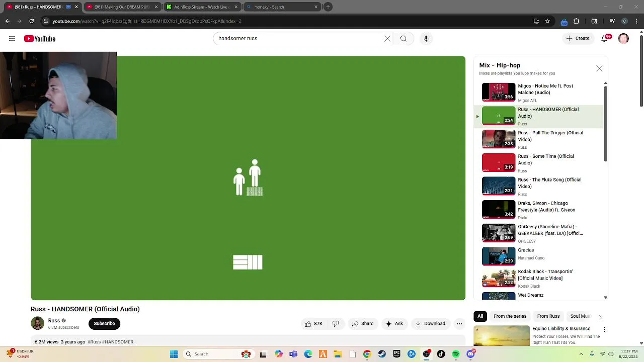644x362 pixels.
Task: Play Russ - Some Time (Official Audio)
Action: pos(538,163)
